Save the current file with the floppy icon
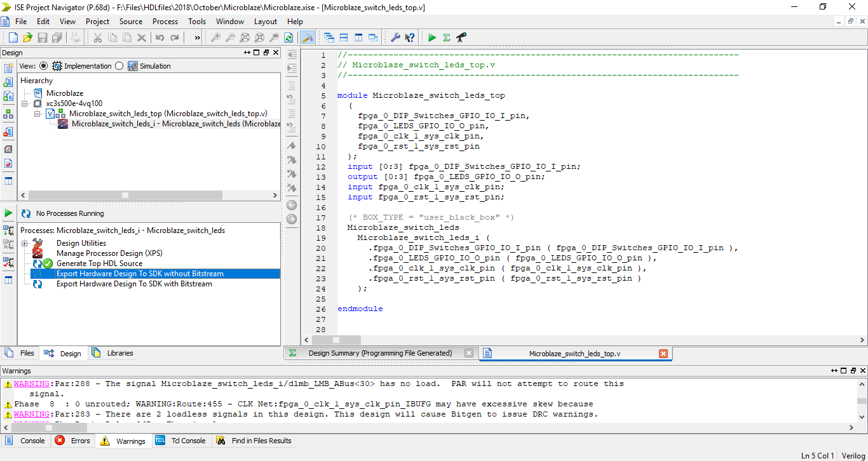Image resolution: width=868 pixels, height=461 pixels. click(x=43, y=37)
